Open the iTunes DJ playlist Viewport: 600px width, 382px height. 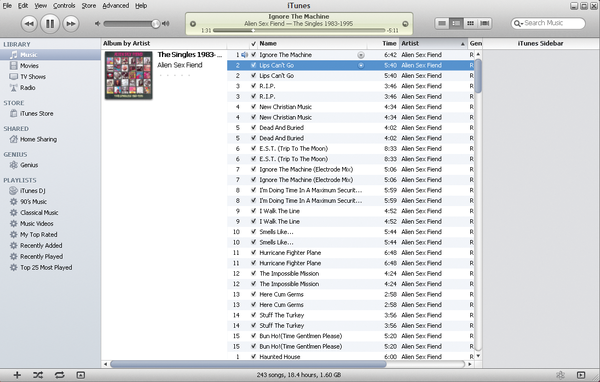coord(32,191)
